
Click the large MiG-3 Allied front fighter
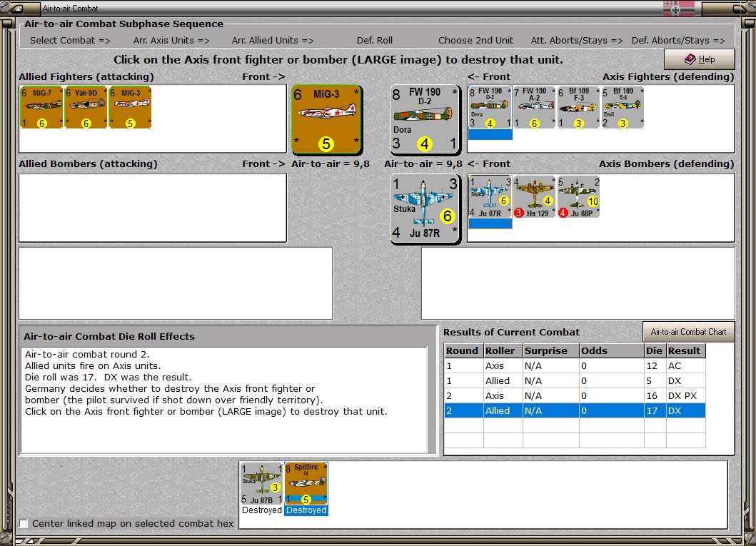tap(327, 119)
